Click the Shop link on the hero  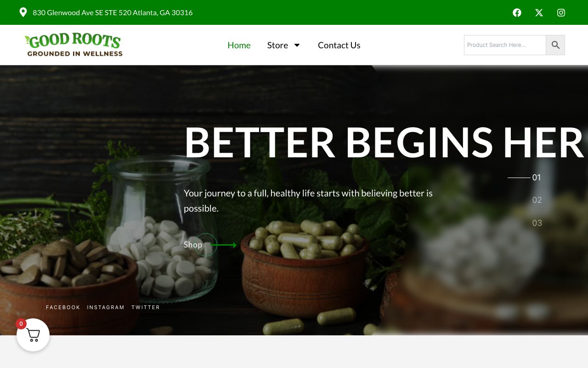tap(193, 245)
